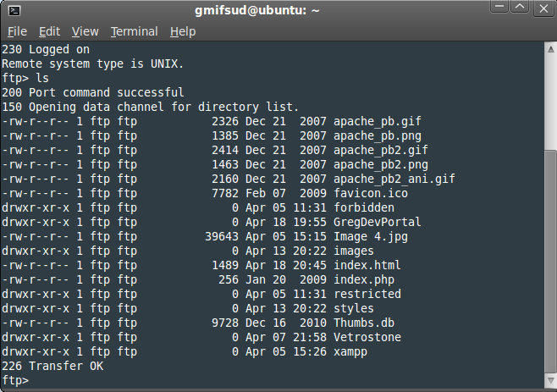Click the xampp directory name
This screenshot has width=557, height=392.
[350, 352]
